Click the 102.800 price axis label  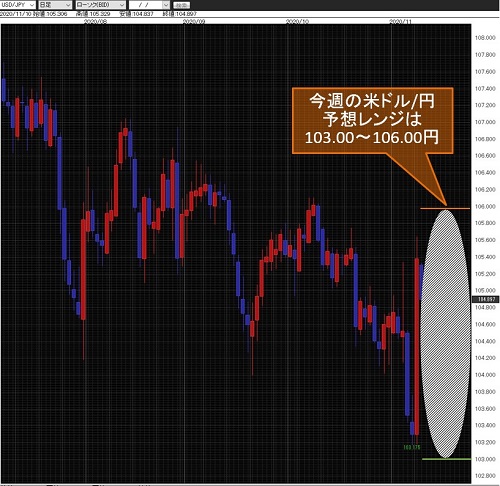(485, 476)
